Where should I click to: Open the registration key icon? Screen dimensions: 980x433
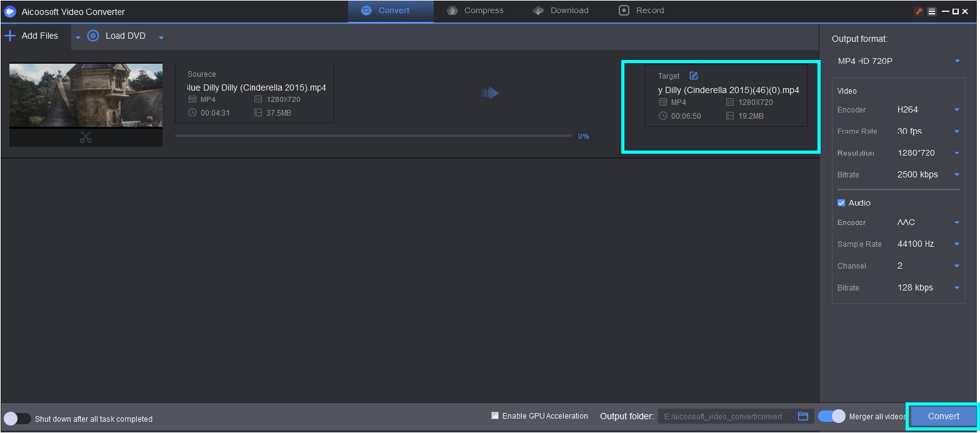click(x=919, y=11)
